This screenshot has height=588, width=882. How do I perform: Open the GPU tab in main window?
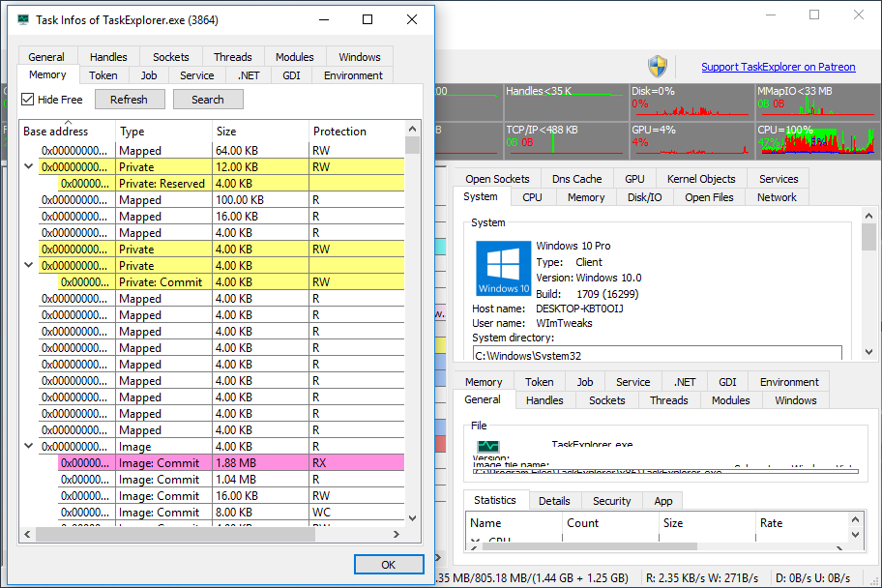pos(634,179)
